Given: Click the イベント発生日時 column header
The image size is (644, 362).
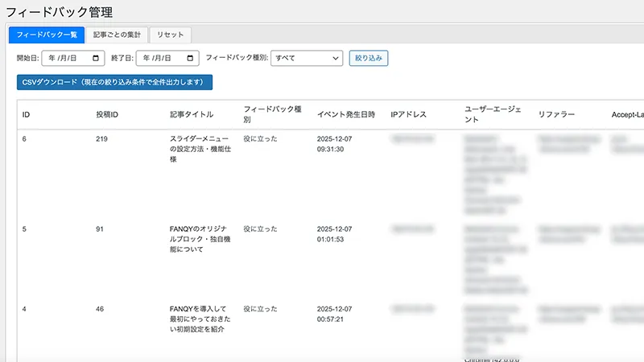Looking at the screenshot, I should [x=346, y=114].
